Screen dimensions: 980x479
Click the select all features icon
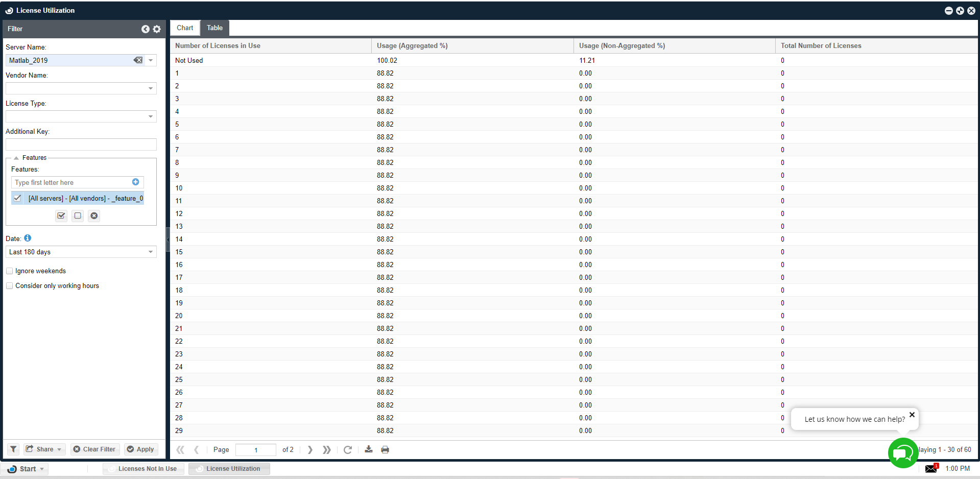pos(61,215)
